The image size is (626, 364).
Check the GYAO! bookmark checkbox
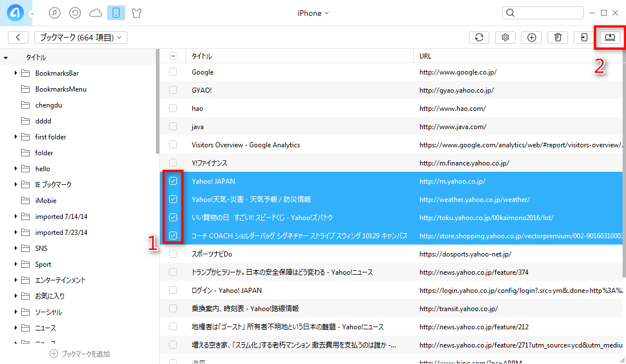[173, 90]
